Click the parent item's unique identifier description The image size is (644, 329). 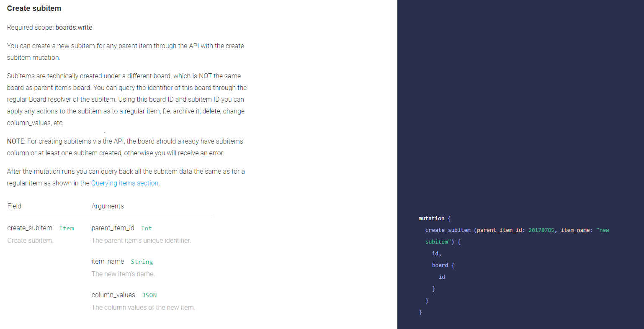[x=141, y=240]
